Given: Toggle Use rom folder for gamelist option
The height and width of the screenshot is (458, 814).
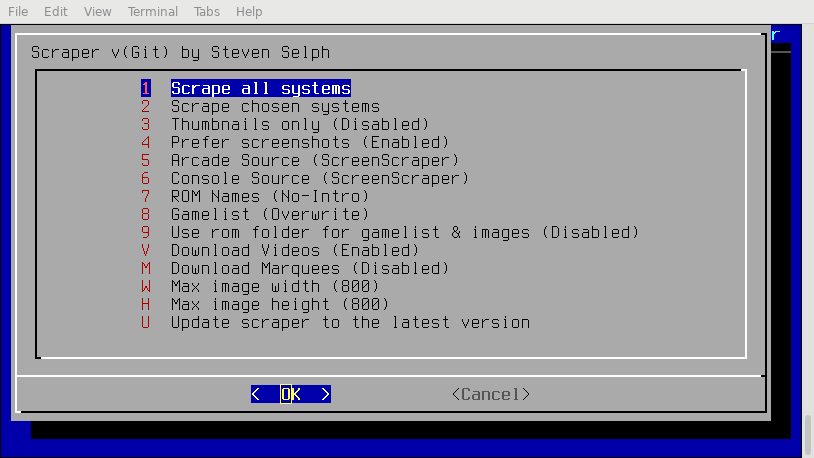Looking at the screenshot, I should 404,232.
